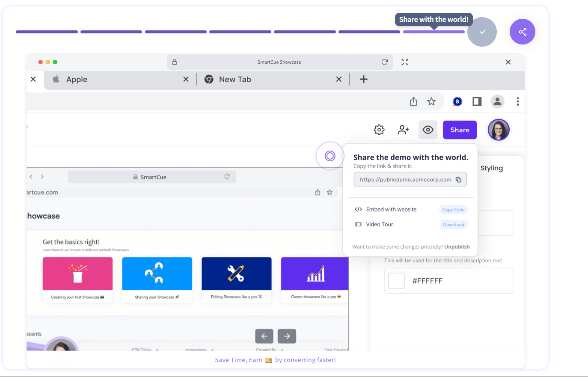The image size is (588, 377).
Task: Click the add collaborator person icon
Action: point(404,130)
